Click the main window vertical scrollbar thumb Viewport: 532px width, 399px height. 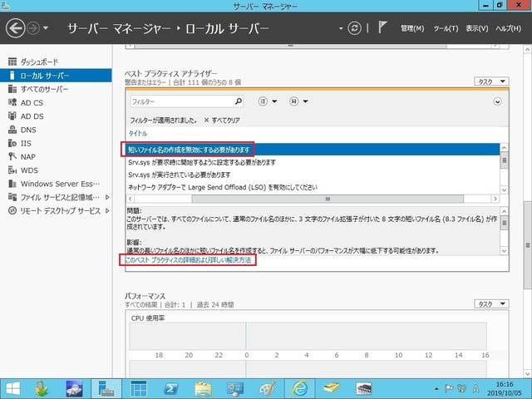(x=528, y=245)
